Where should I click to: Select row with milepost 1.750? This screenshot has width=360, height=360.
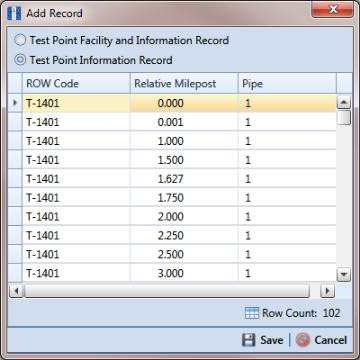(x=172, y=198)
